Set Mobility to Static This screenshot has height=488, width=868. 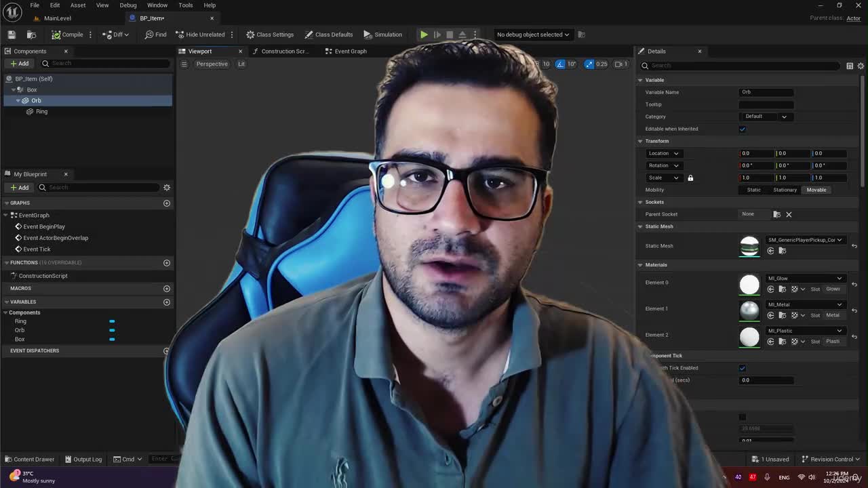click(x=754, y=190)
